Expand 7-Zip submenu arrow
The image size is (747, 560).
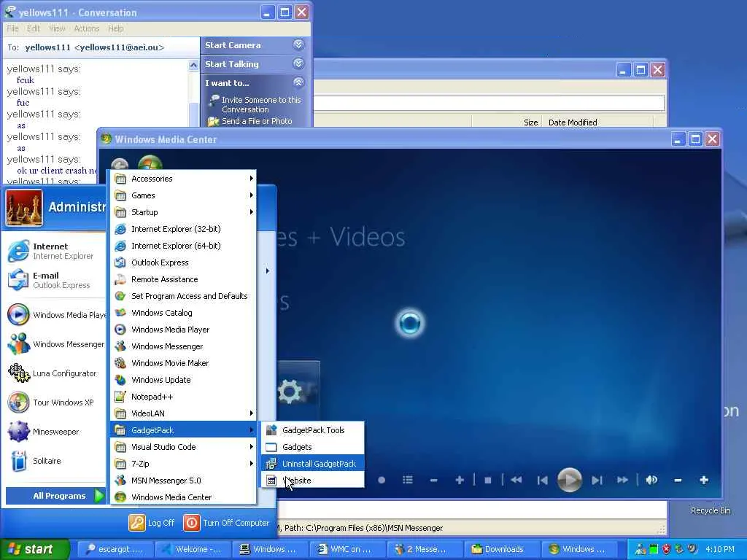tap(252, 464)
